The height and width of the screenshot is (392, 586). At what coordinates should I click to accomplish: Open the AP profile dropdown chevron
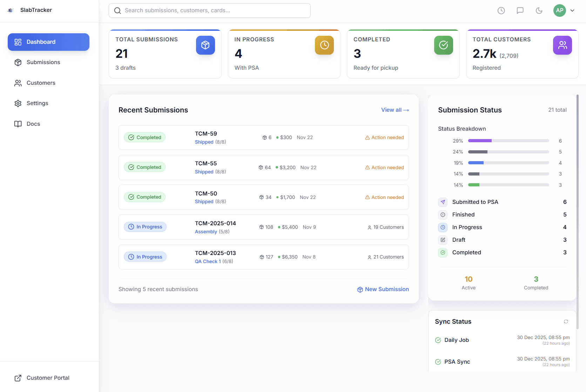point(572,11)
